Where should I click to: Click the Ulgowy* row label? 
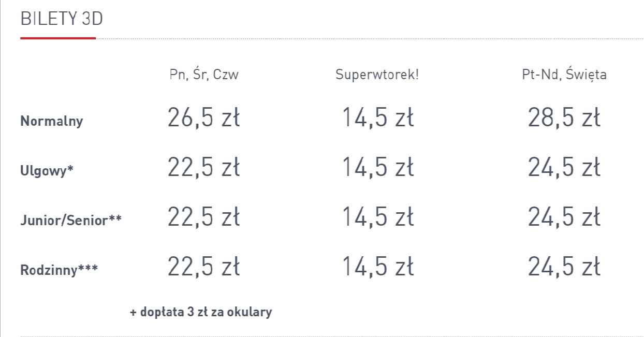tap(47, 171)
